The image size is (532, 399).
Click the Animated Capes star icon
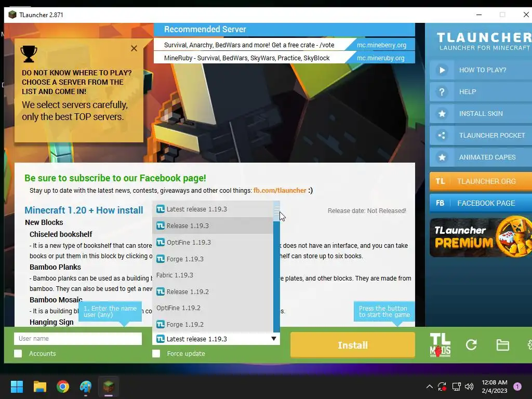(442, 157)
